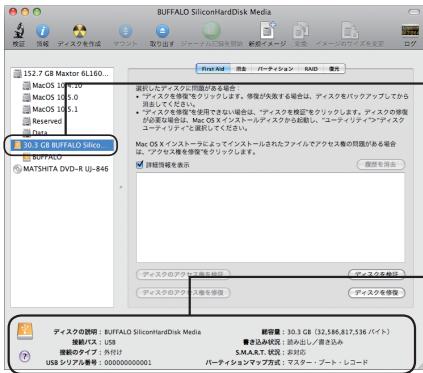Switch to the 消去 (Erase) tab
Image resolution: width=423 pixels, height=373 pixels.
241,69
